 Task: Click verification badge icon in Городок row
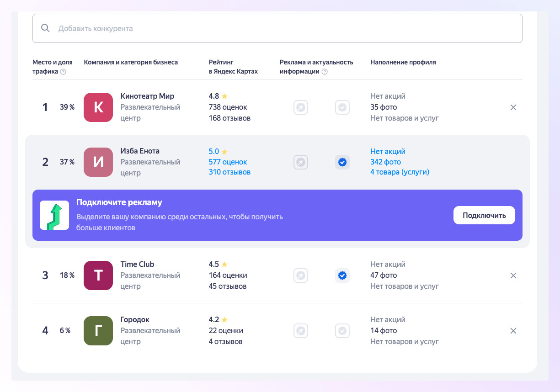(x=342, y=331)
